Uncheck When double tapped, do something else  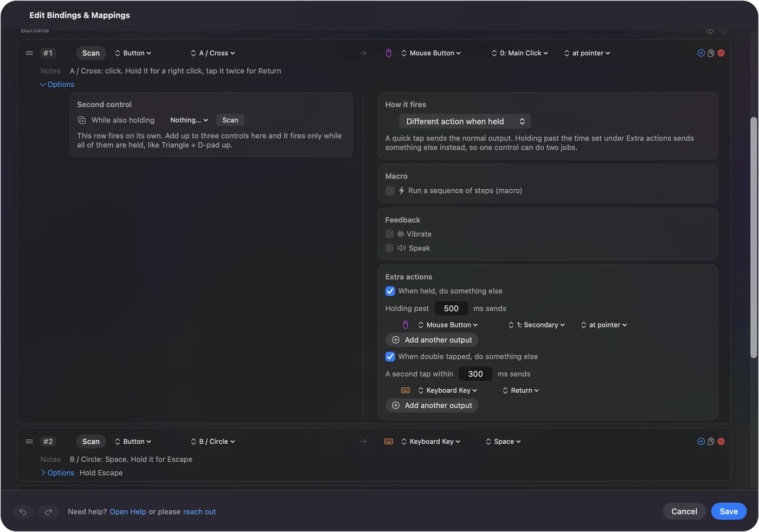coord(390,357)
